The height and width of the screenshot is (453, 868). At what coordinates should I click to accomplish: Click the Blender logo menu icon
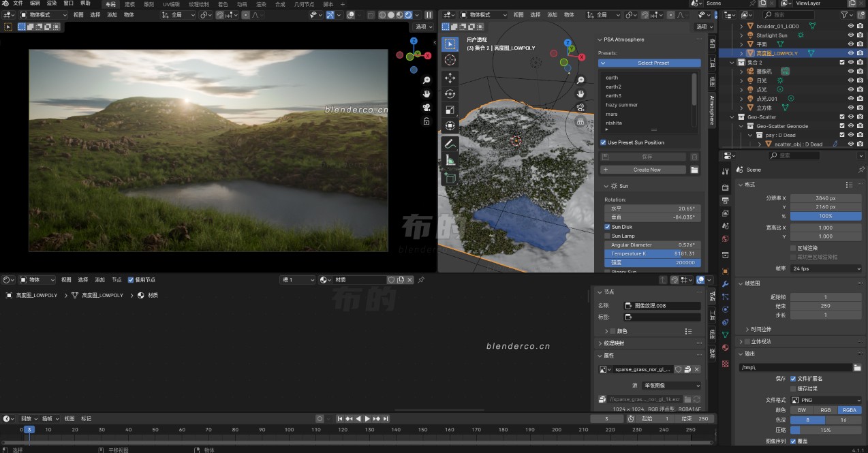(x=5, y=3)
